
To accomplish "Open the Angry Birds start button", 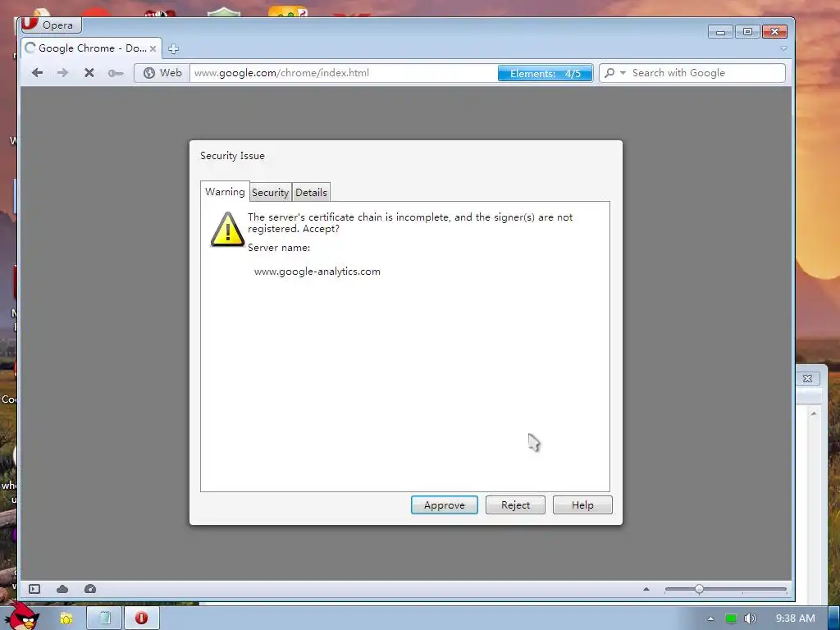I will coord(22,616).
